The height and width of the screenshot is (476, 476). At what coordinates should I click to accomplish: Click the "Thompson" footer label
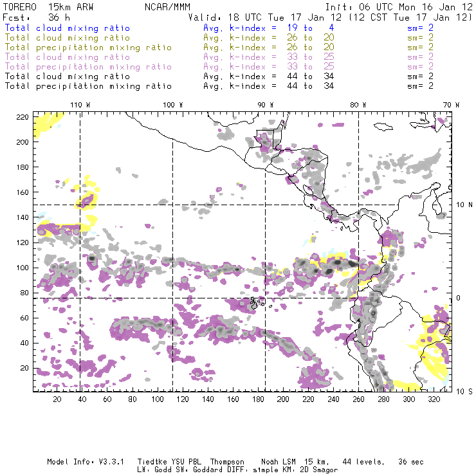pyautogui.click(x=227, y=462)
